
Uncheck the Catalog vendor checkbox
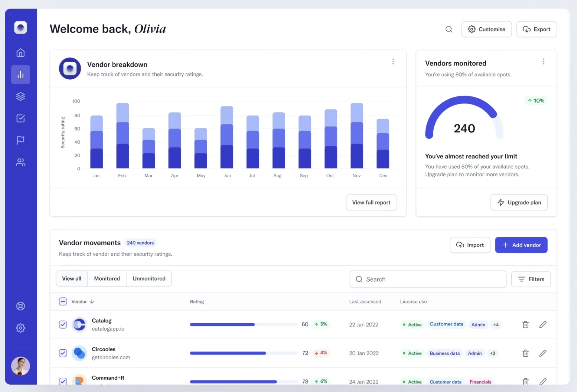[63, 325]
